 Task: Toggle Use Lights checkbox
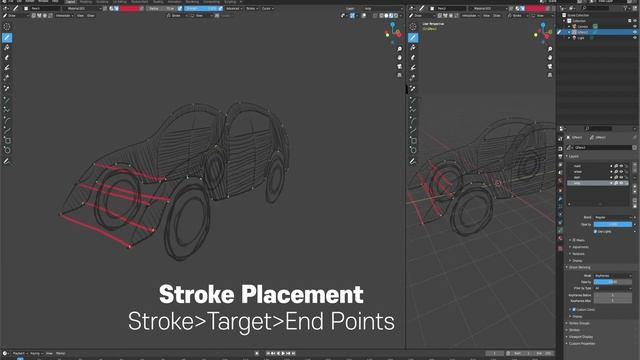pos(595,231)
